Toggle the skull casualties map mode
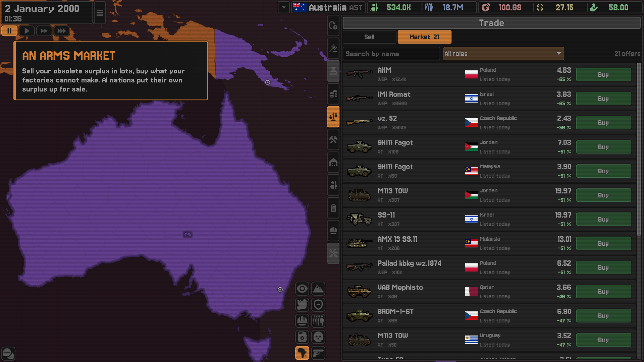 pyautogui.click(x=318, y=337)
